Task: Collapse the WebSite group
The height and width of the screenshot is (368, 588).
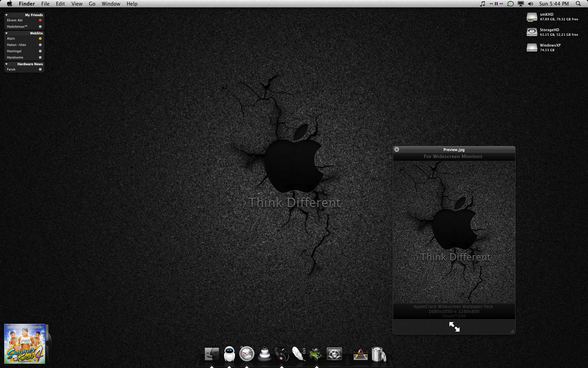Action: tap(6, 33)
